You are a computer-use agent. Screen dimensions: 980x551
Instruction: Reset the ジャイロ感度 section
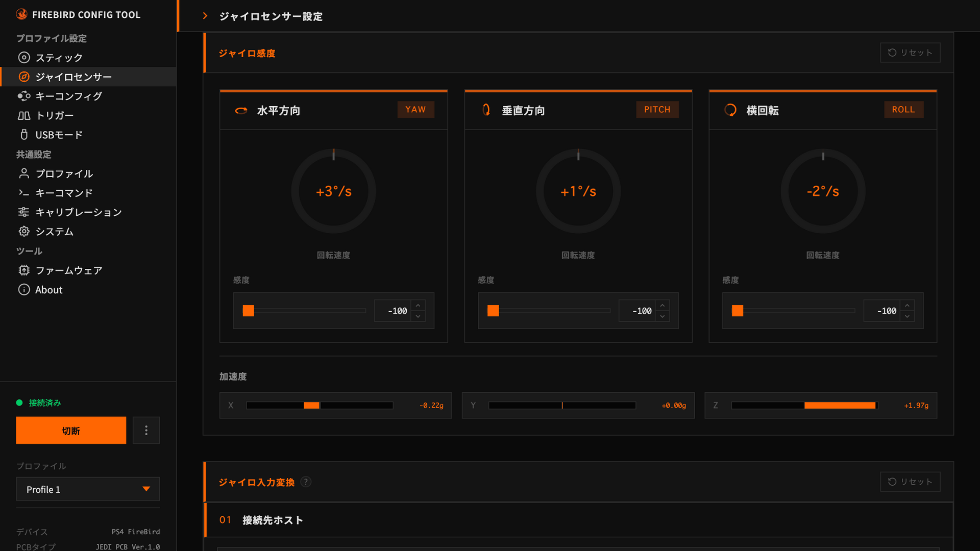click(x=910, y=53)
